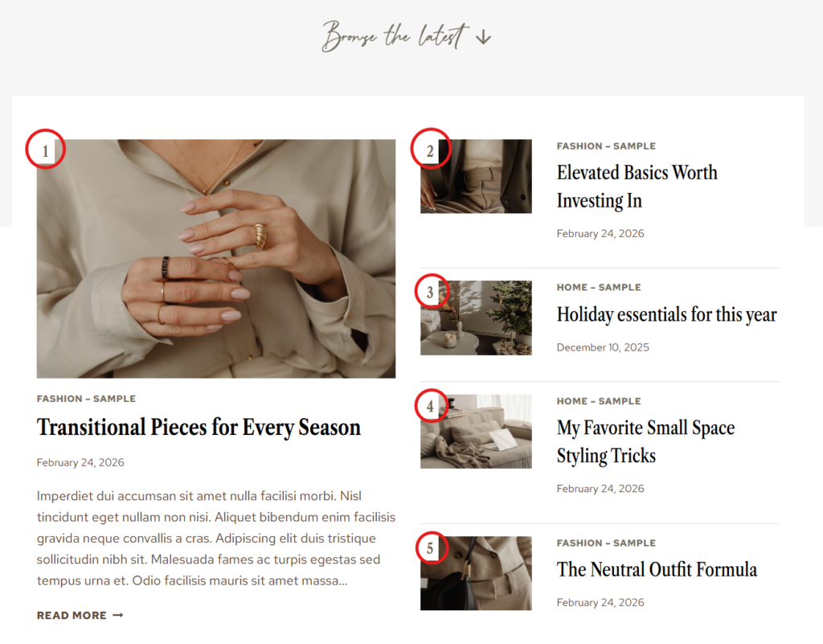The height and width of the screenshot is (644, 823).
Task: Open Transitional Pieces for Every Season article
Action: pos(199,427)
